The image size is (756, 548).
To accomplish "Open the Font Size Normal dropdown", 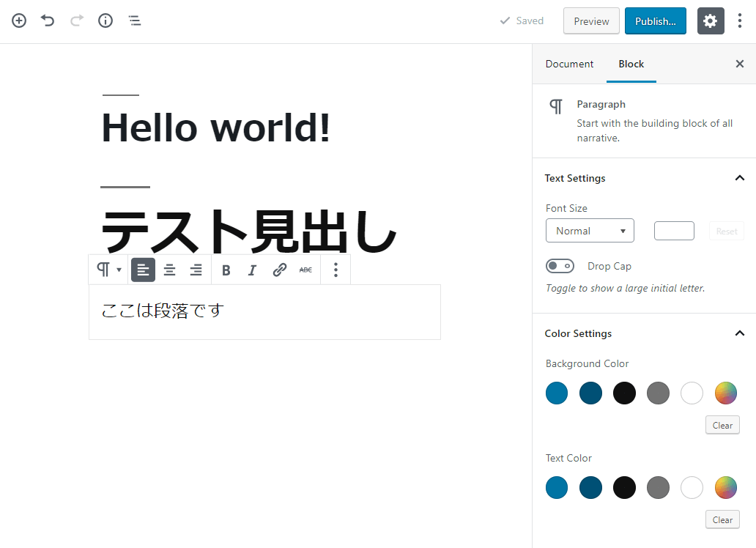I will click(x=590, y=231).
